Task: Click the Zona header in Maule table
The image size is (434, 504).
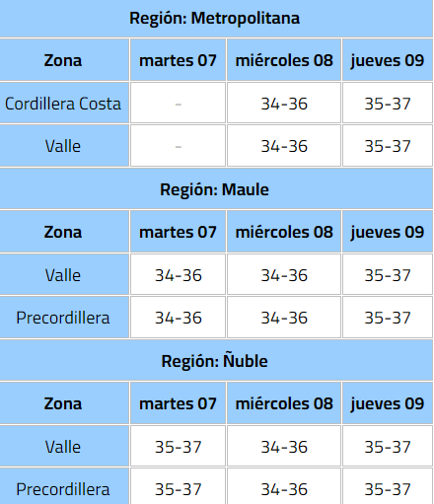Action: pos(64,232)
